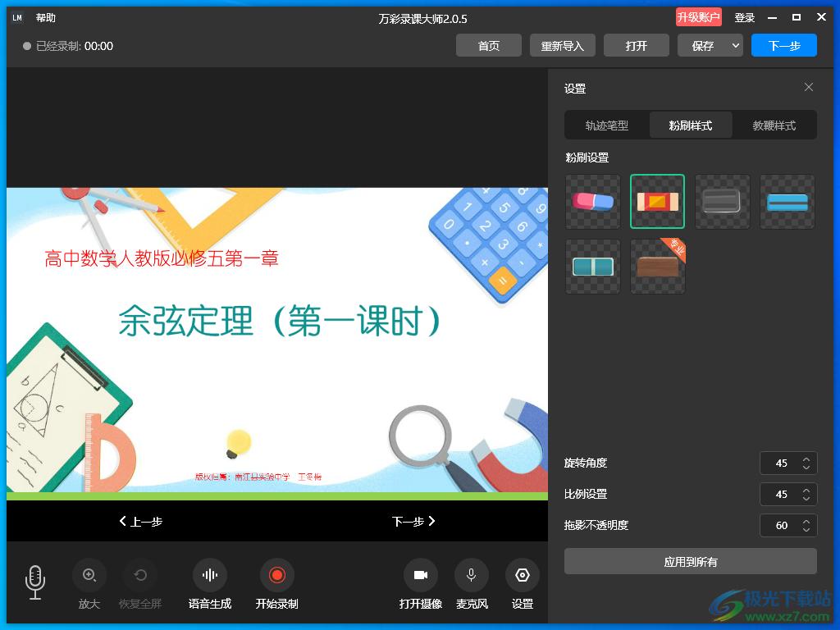Toggle the microphone (麦克风) button
This screenshot has width=840, height=630.
tap(472, 575)
